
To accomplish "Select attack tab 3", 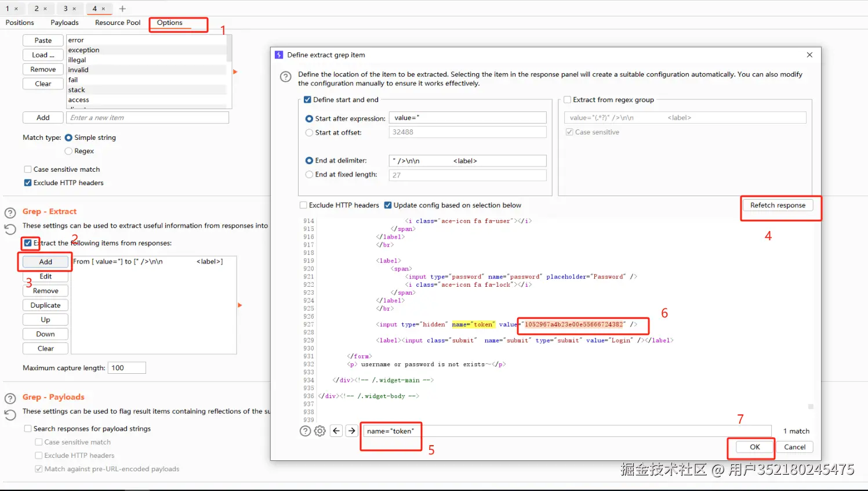I will click(70, 9).
